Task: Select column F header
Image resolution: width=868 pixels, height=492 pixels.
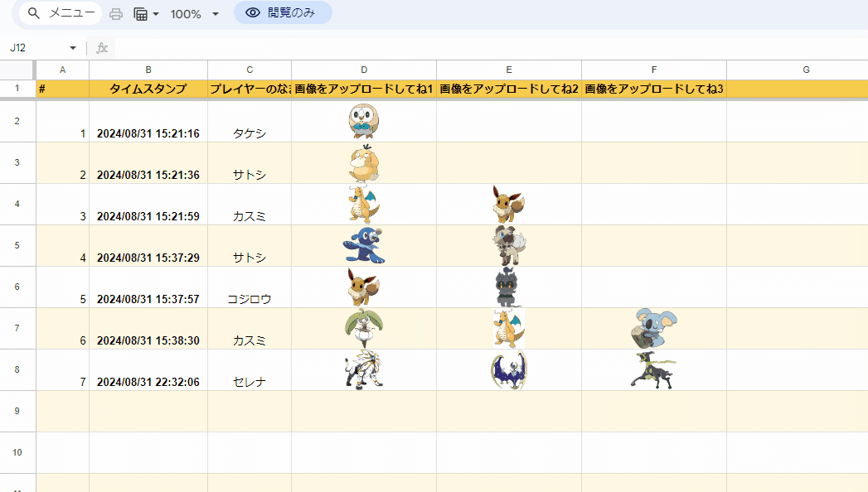Action: 654,70
